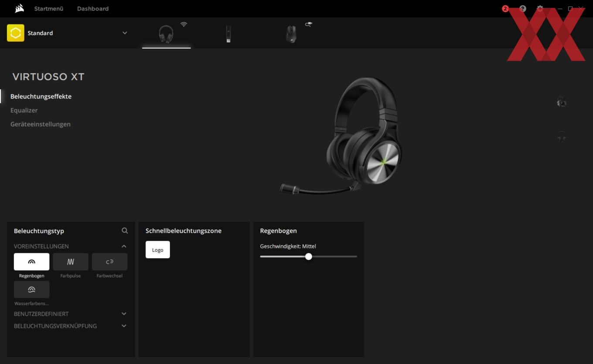Viewport: 593px width, 364px height.
Task: Select the Farbpulse lighting preset
Action: coord(71,262)
